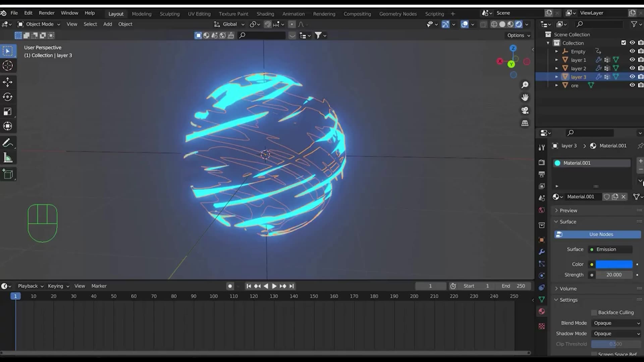This screenshot has width=644, height=362.
Task: Expand the layer 3 hierarchy
Action: point(556,77)
